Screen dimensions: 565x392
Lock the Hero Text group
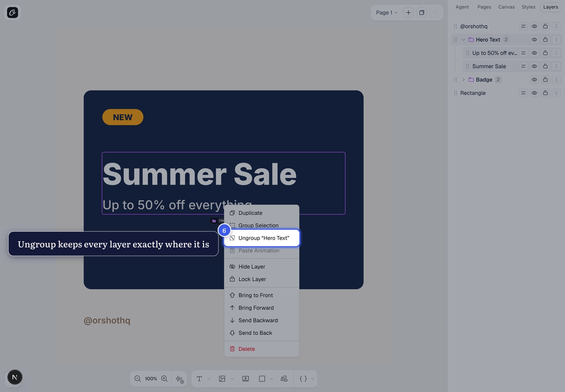(545, 40)
